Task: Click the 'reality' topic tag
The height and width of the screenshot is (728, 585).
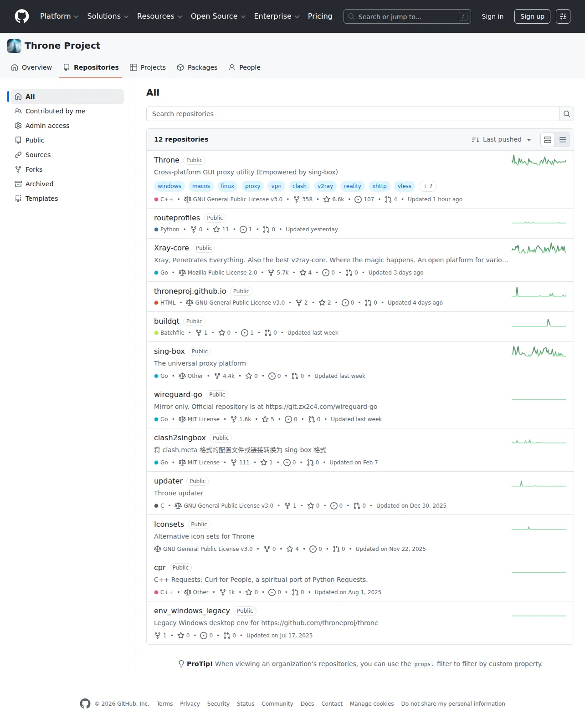Action: tap(353, 186)
